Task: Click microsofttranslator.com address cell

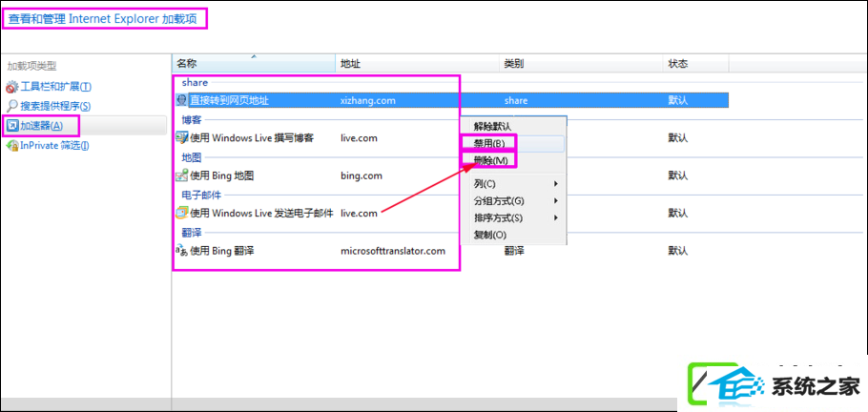Action: (x=393, y=251)
